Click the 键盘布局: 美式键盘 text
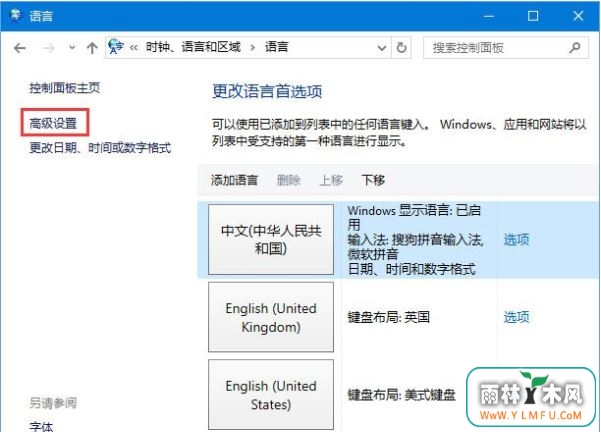The width and height of the screenshot is (601, 432). (x=401, y=394)
